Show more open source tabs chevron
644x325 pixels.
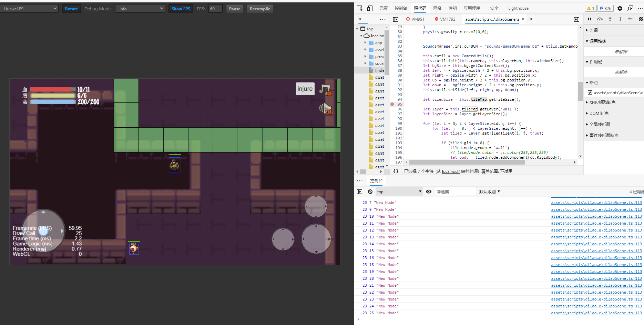tap(531, 19)
